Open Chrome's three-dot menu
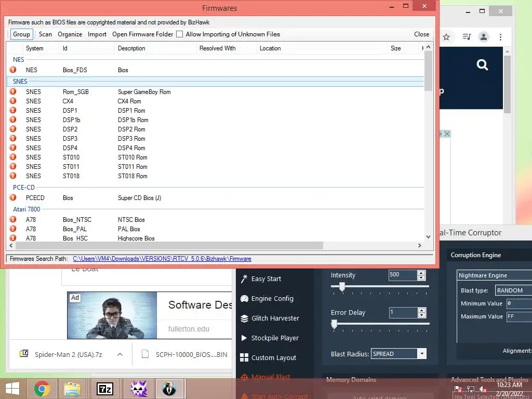Viewport: 532px width, 399px height. pyautogui.click(x=500, y=37)
